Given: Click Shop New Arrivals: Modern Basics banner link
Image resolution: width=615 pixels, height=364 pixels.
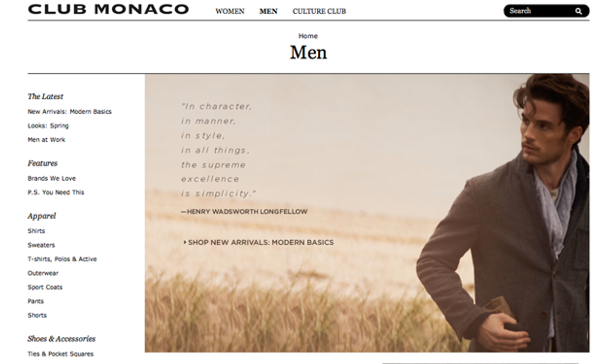Looking at the screenshot, I should pyautogui.click(x=258, y=242).
